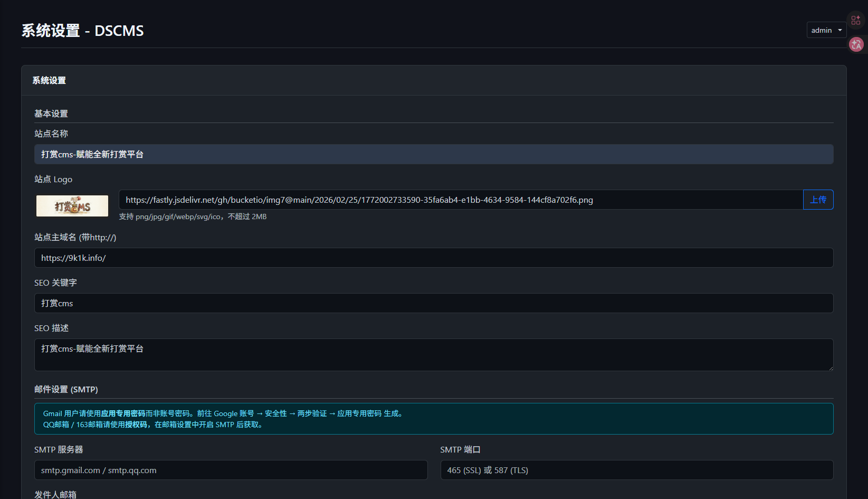
Task: Click the 系统设置 - DSCMS page title
Action: coord(82,31)
